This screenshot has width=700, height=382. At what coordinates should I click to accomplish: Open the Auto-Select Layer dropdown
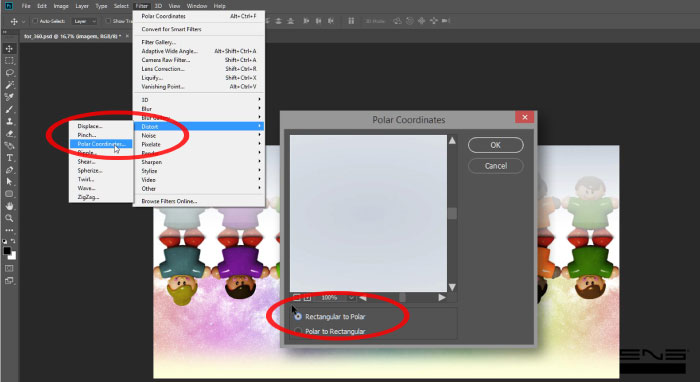tap(85, 21)
